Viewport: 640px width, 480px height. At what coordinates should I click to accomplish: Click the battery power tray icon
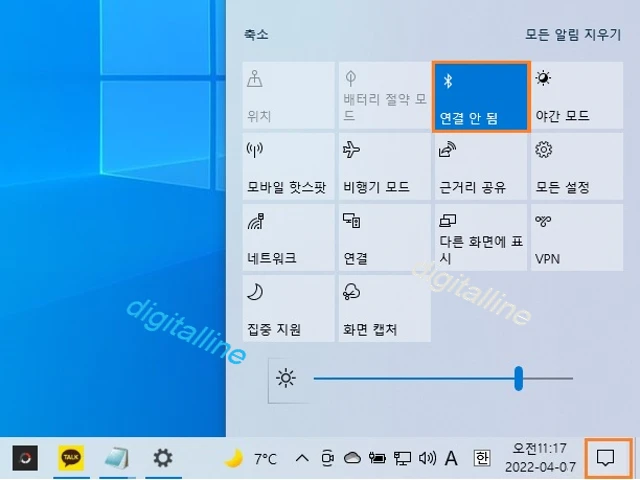(377, 458)
